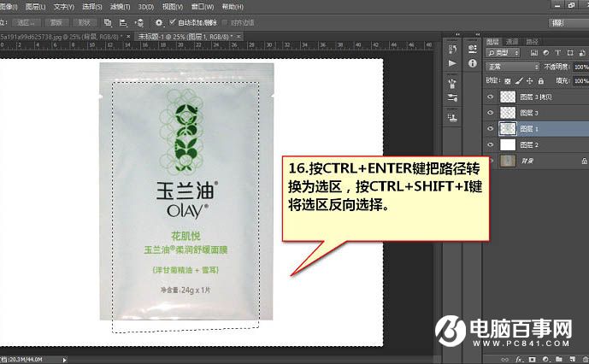Select 图层 2 layer thumbnail

[508, 144]
